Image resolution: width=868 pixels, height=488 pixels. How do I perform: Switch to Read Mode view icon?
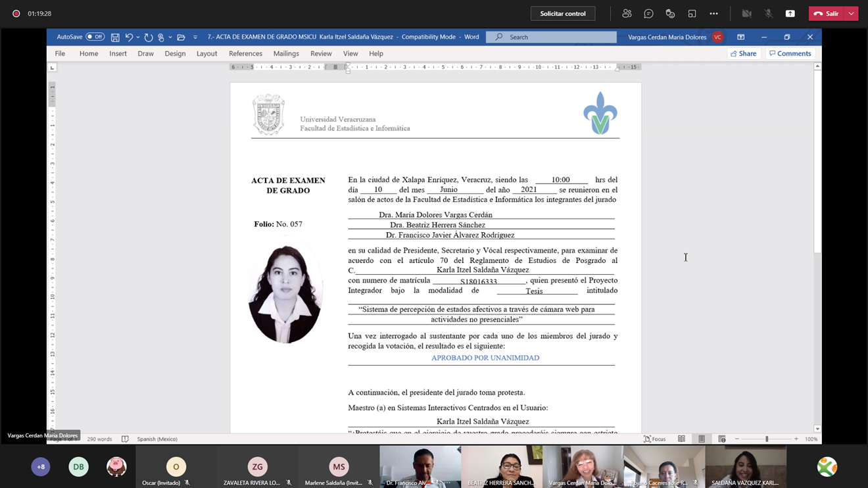681,439
